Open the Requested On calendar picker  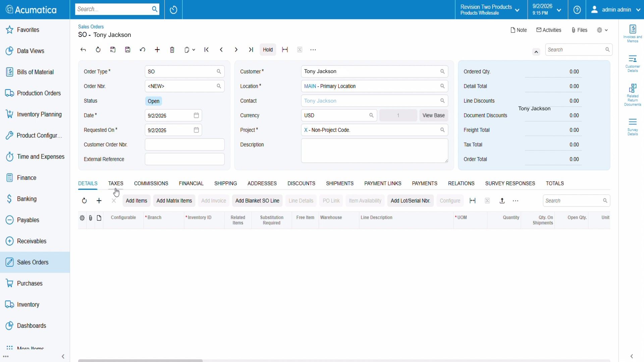(196, 130)
